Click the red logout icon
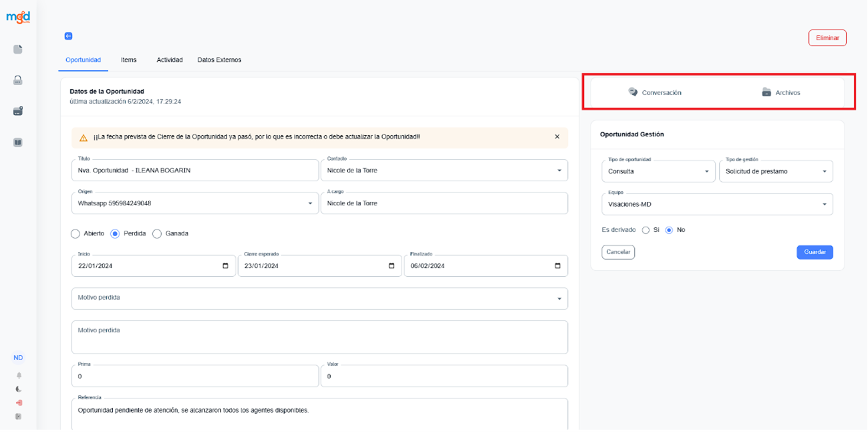 tap(19, 403)
